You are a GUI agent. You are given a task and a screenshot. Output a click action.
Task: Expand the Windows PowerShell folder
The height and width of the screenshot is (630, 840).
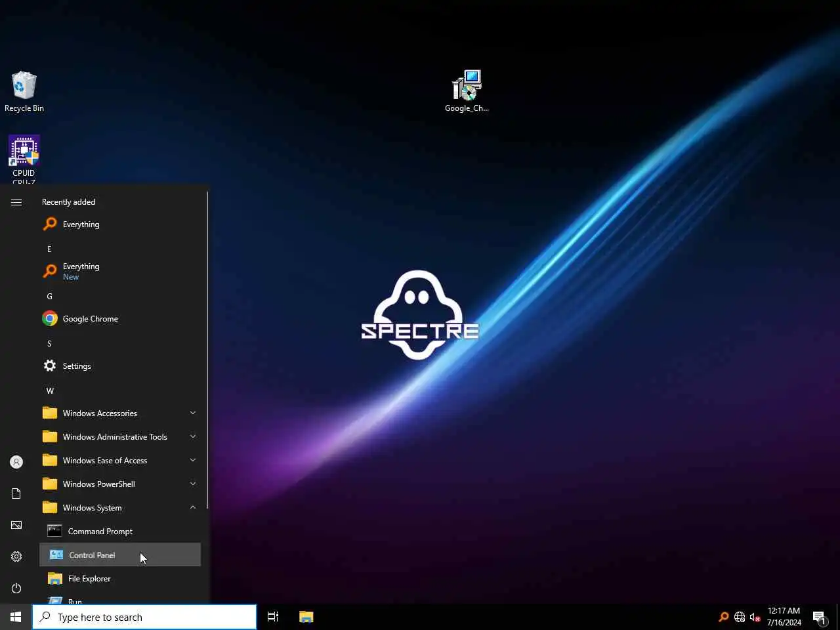pyautogui.click(x=120, y=484)
